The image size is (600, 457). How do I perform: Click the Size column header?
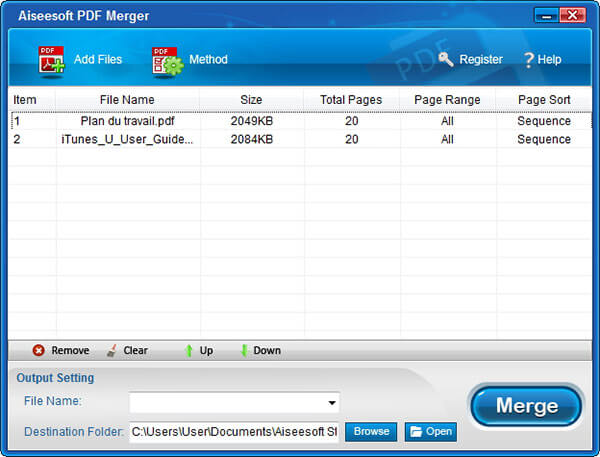(x=251, y=100)
